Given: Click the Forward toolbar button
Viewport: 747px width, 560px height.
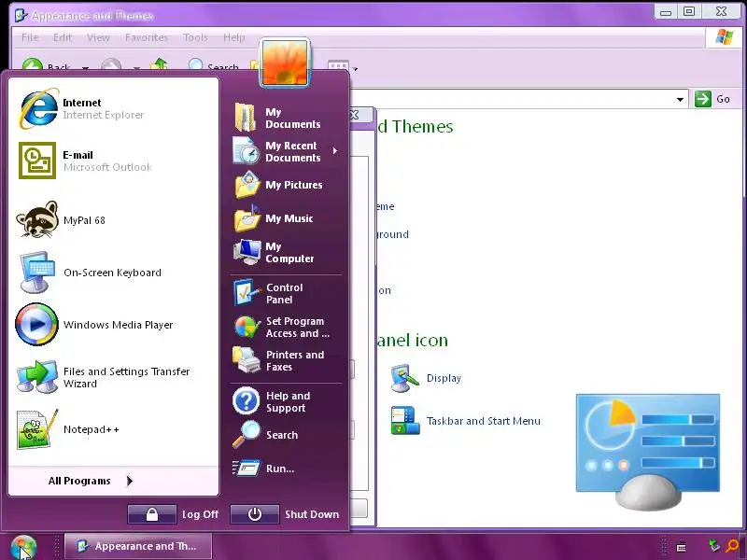Looking at the screenshot, I should [x=111, y=65].
